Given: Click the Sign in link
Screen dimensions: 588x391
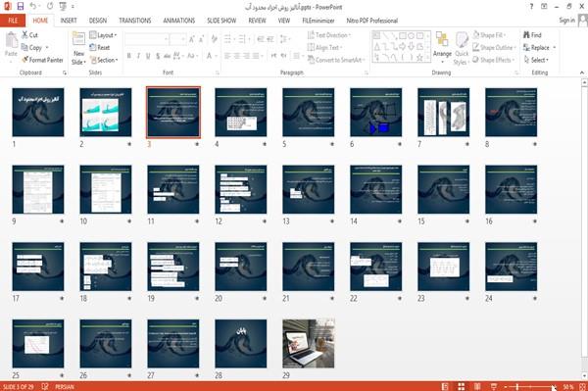Looking at the screenshot, I should tap(566, 21).
